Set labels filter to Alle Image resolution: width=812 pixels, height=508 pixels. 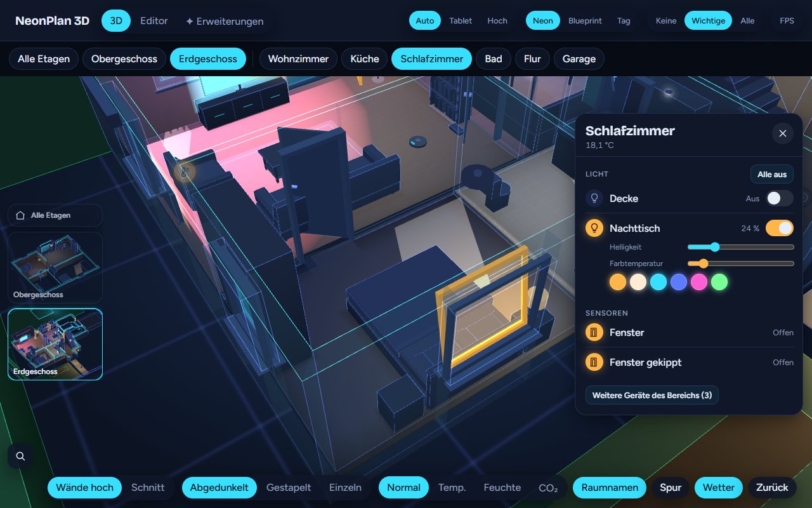click(747, 20)
